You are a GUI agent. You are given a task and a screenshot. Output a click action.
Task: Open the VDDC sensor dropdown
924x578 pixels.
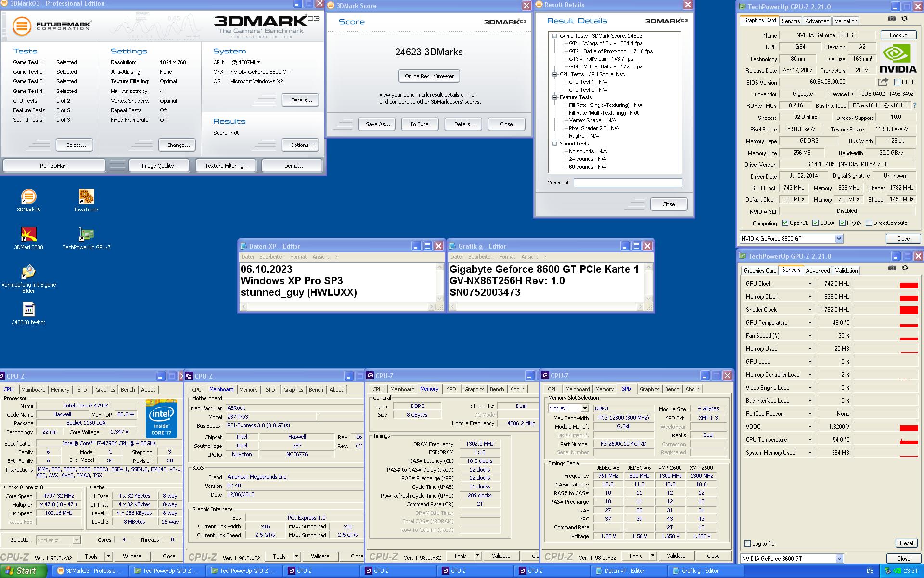coord(810,427)
